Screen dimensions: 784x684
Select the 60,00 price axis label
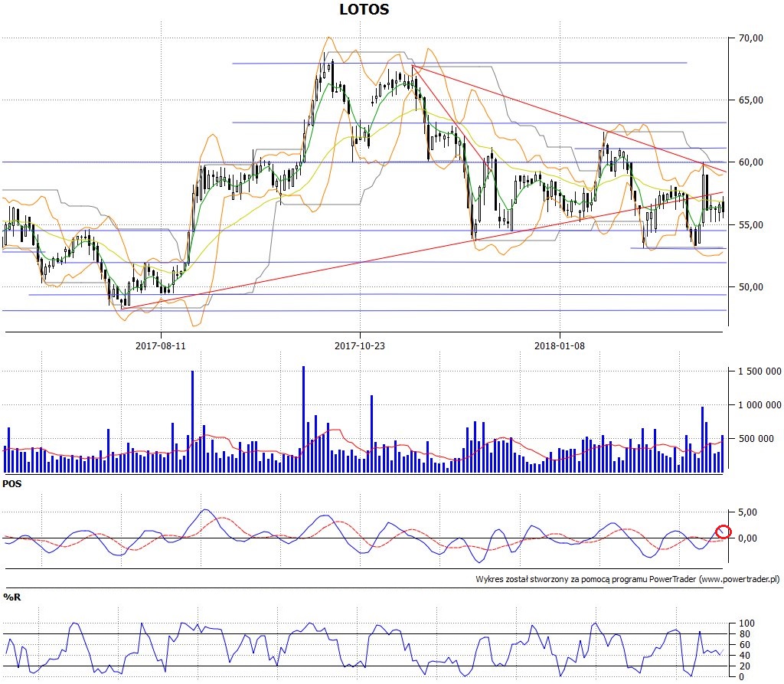751,162
